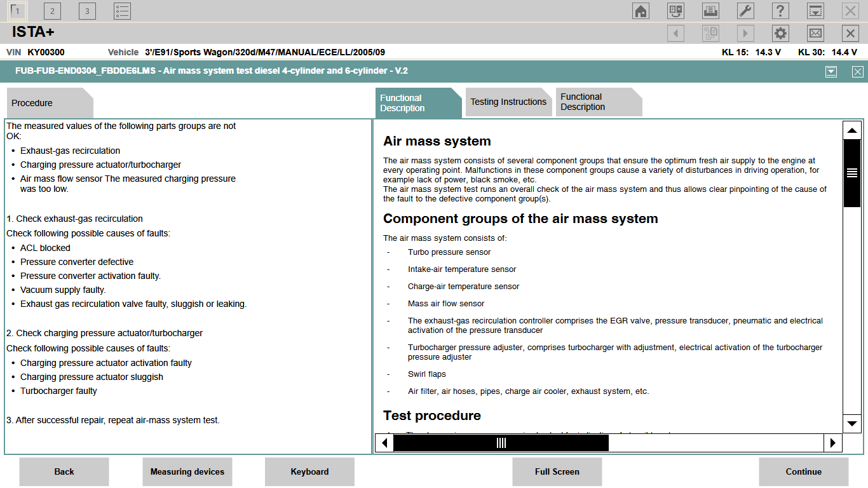
Task: Switch document to Full Screen
Action: [x=557, y=471]
